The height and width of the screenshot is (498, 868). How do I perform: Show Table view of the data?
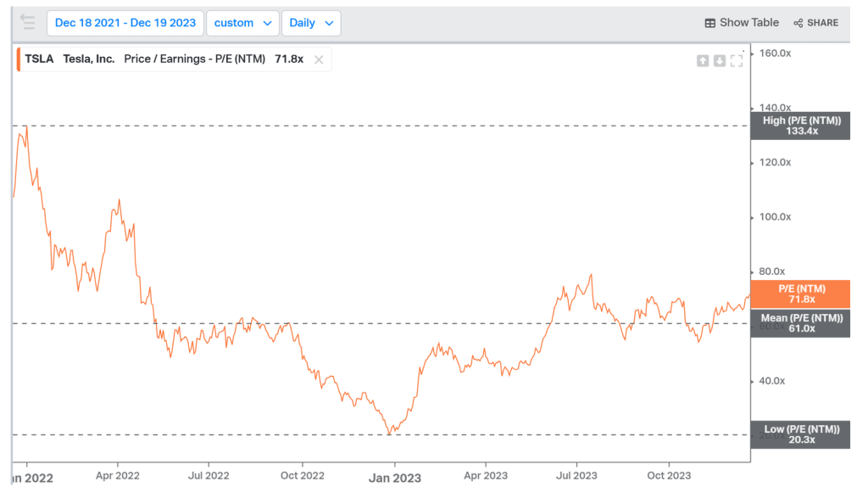pos(742,23)
